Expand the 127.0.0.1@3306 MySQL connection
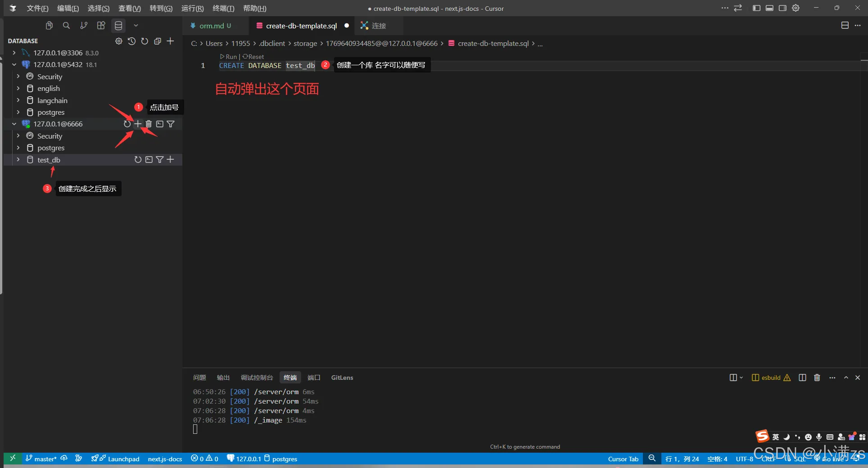Image resolution: width=868 pixels, height=468 pixels. coord(14,53)
